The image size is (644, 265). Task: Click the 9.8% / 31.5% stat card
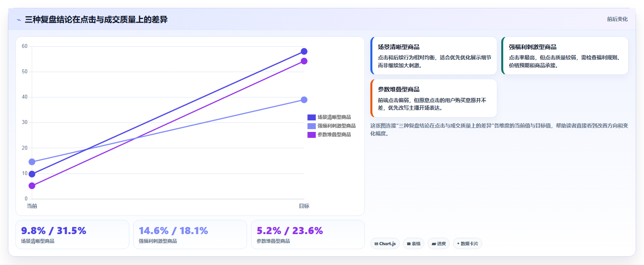click(72, 234)
